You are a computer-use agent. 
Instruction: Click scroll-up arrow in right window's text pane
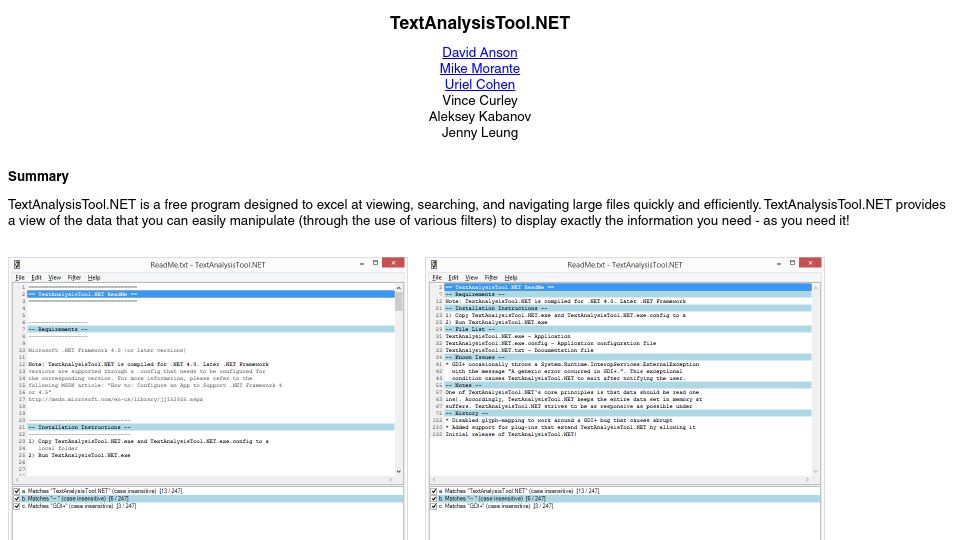pos(816,288)
